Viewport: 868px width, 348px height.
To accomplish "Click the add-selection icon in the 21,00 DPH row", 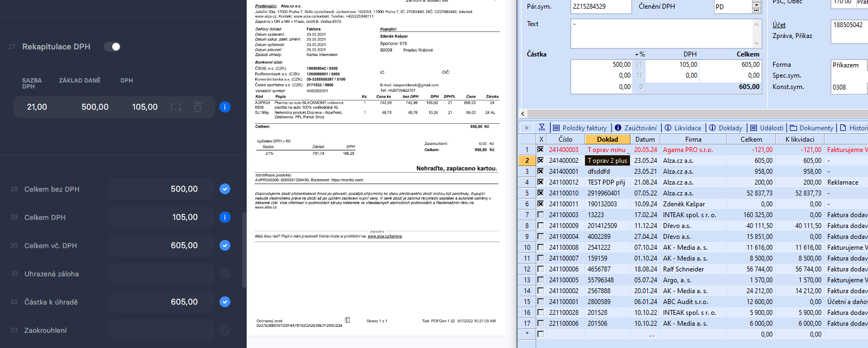I will pos(177,107).
